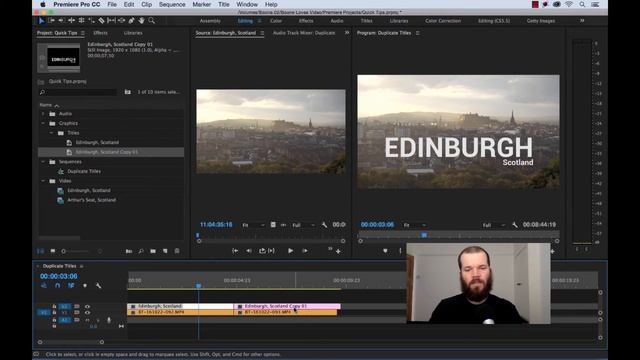Step back one frame in Source monitor

249,251
